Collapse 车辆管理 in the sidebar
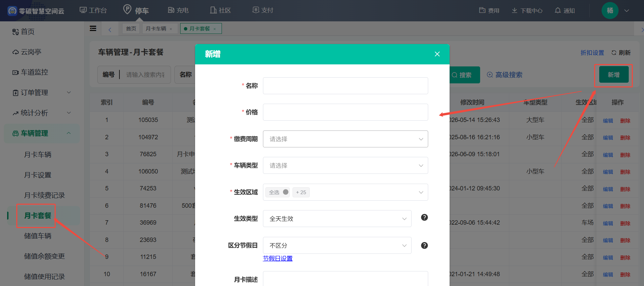 coord(42,133)
